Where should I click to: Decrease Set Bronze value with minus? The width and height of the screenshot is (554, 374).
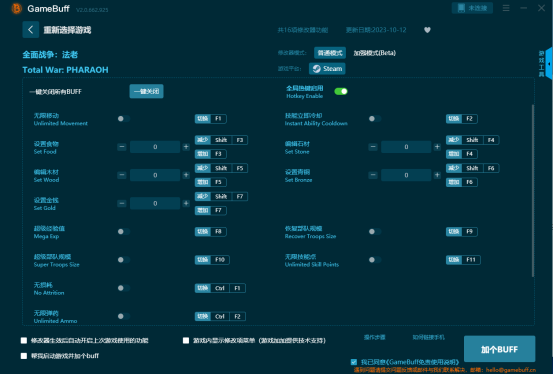coord(373,175)
